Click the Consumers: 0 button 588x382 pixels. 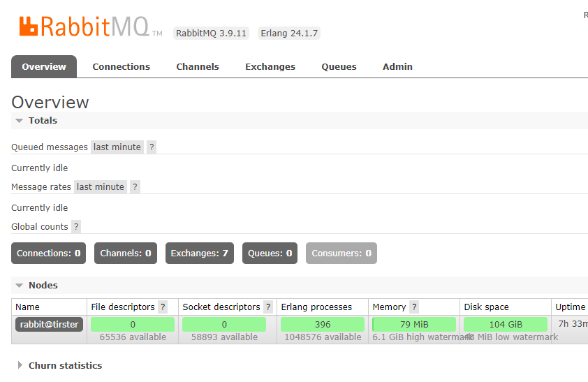341,254
